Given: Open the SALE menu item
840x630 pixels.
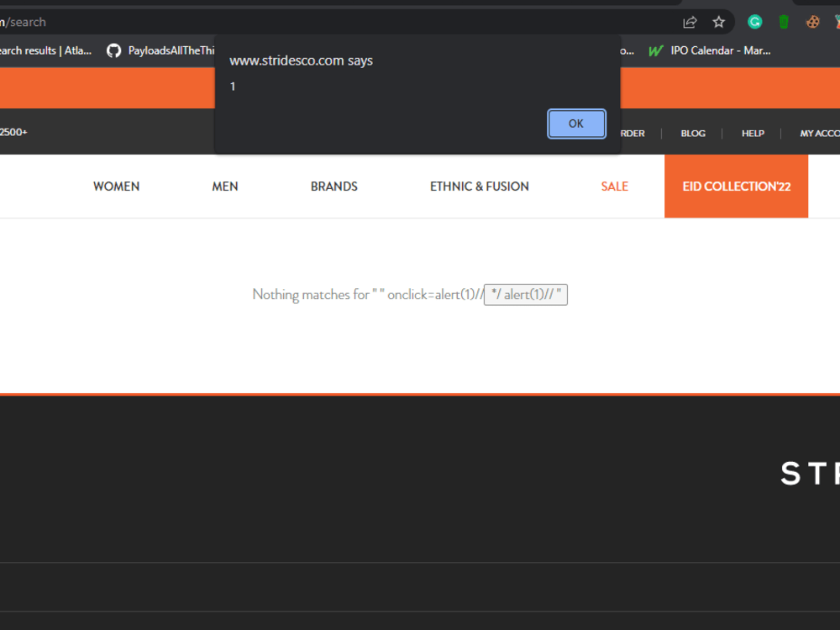Looking at the screenshot, I should 615,186.
